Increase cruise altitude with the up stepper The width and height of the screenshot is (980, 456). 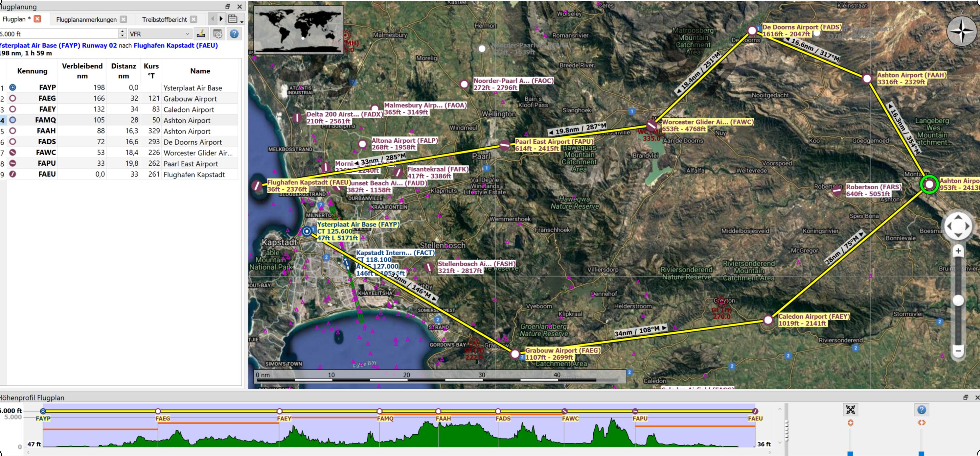pyautogui.click(x=122, y=31)
